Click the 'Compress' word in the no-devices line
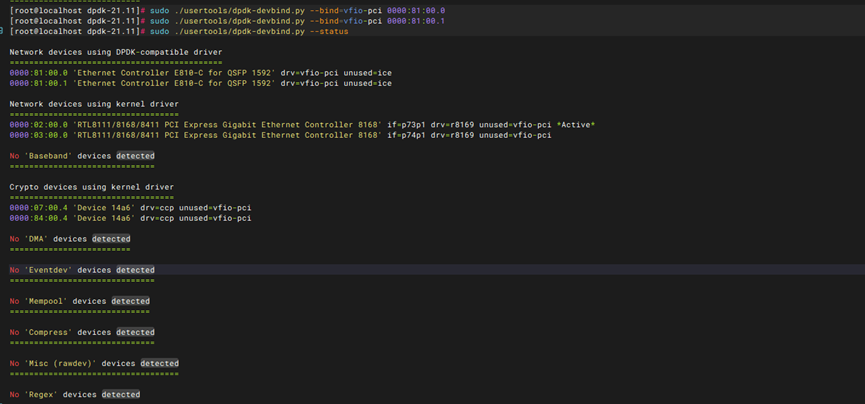Image resolution: width=865 pixels, height=404 pixels. coord(49,333)
